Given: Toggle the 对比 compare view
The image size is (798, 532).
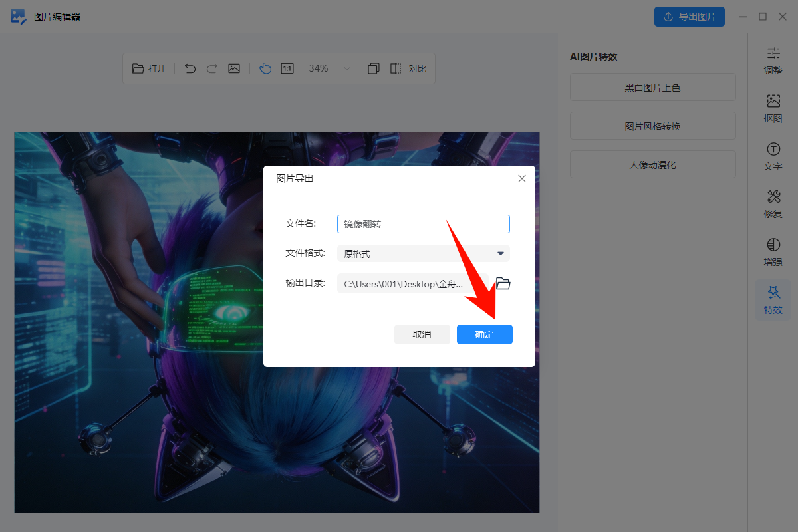Looking at the screenshot, I should coord(408,68).
